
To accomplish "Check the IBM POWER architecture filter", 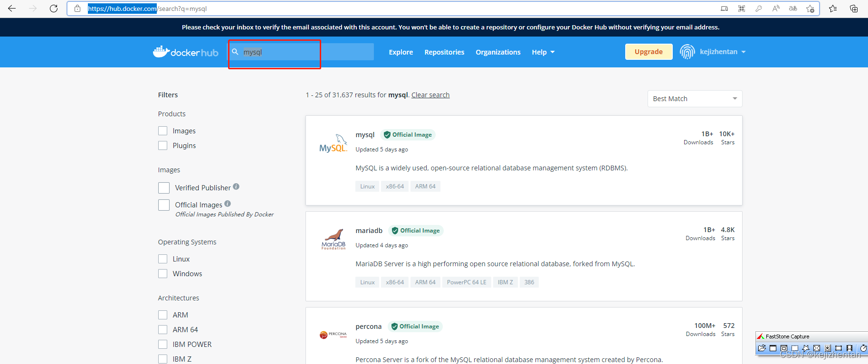I will tap(163, 345).
